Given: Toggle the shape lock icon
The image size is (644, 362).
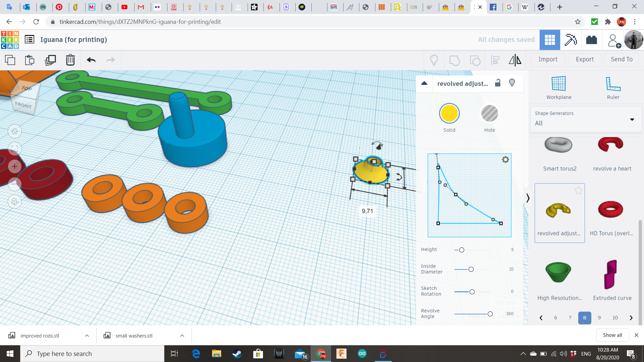Looking at the screenshot, I should [498, 83].
